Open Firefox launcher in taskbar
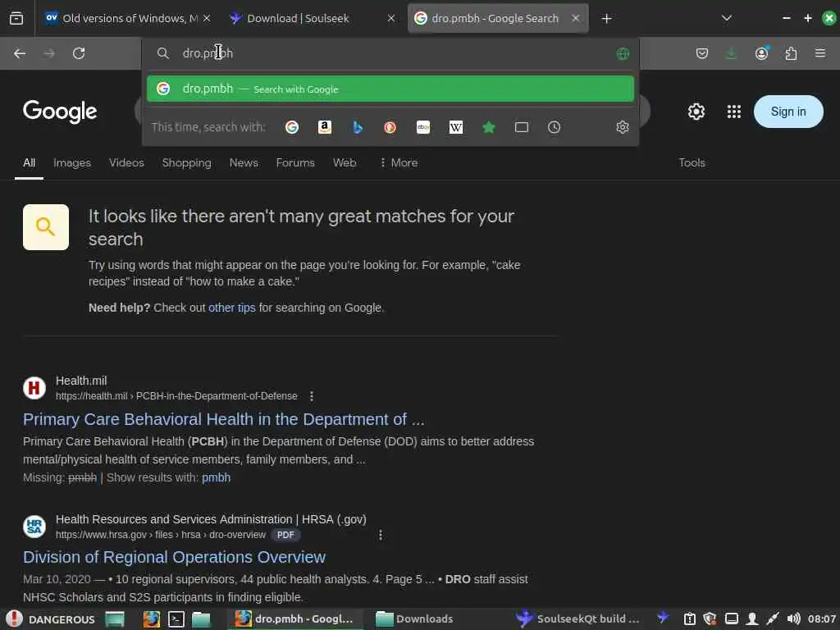840x630 pixels. click(x=152, y=619)
